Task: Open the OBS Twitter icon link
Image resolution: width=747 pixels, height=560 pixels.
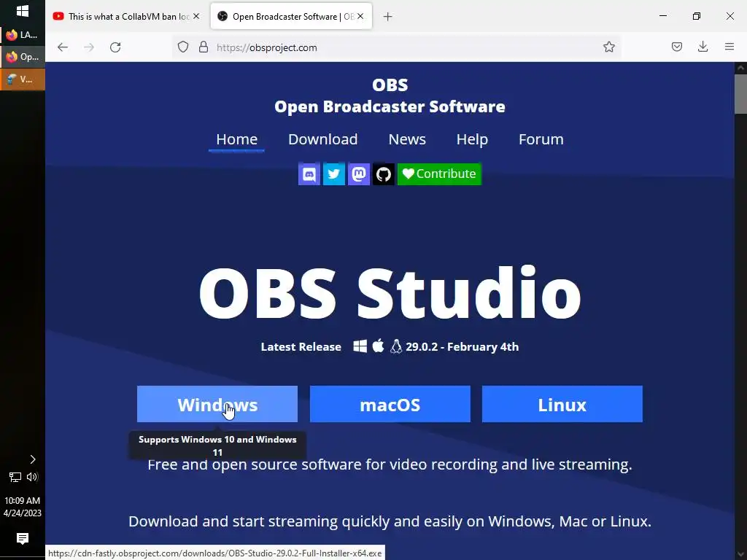Action: [334, 174]
